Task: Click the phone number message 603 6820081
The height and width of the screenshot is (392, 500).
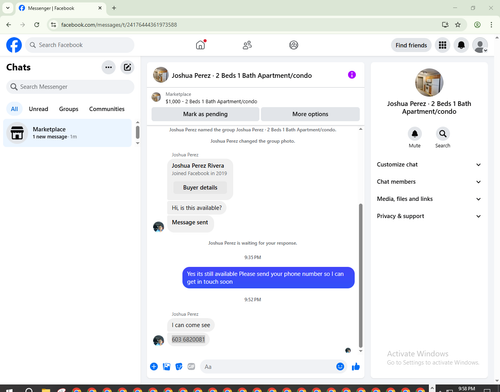Action: click(188, 340)
